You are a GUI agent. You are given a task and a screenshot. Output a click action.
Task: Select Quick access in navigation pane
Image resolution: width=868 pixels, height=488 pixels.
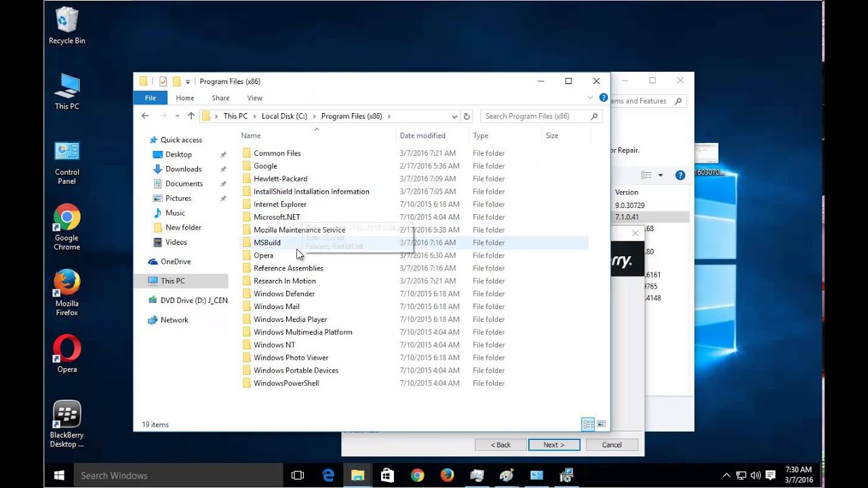(x=181, y=140)
